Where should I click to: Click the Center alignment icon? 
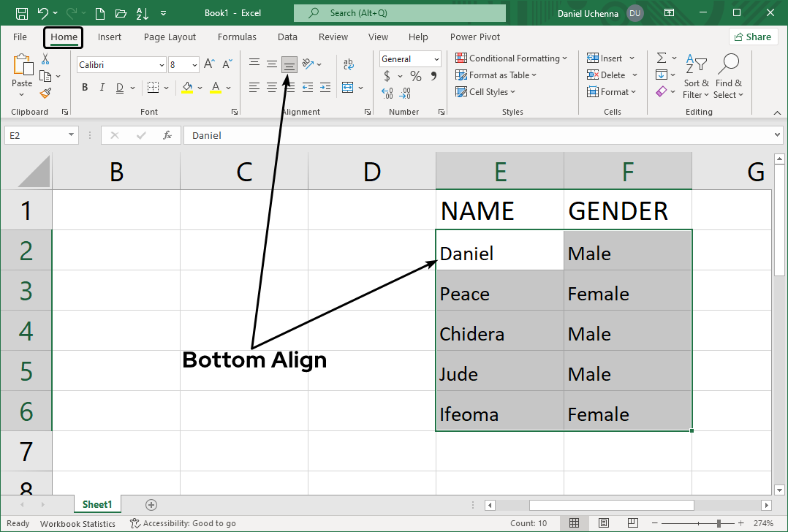click(271, 87)
